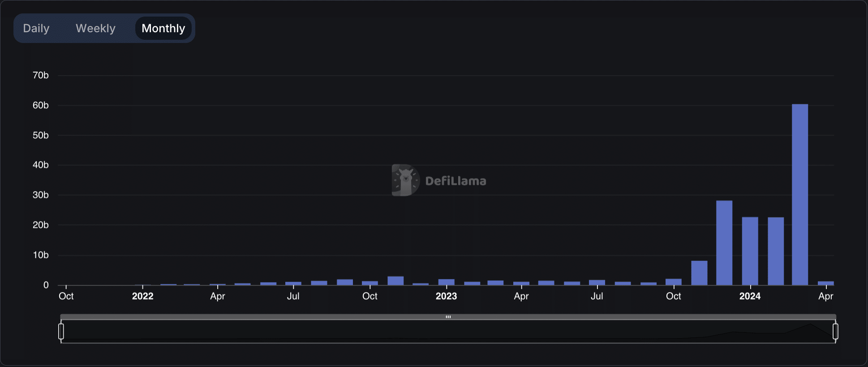The width and height of the screenshot is (868, 367).
Task: Switch to the Daily view tab
Action: pyautogui.click(x=36, y=28)
